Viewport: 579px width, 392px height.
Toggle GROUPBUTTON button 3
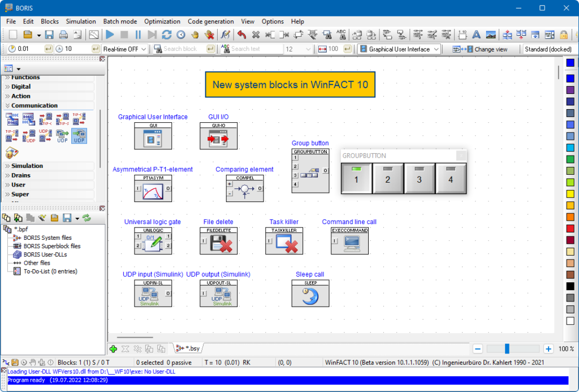click(x=419, y=178)
